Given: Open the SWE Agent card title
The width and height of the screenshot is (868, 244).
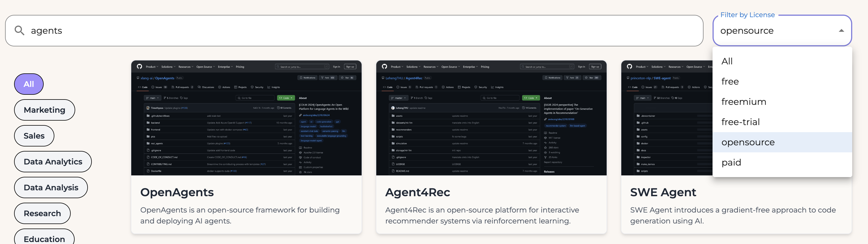Looking at the screenshot, I should [x=663, y=193].
